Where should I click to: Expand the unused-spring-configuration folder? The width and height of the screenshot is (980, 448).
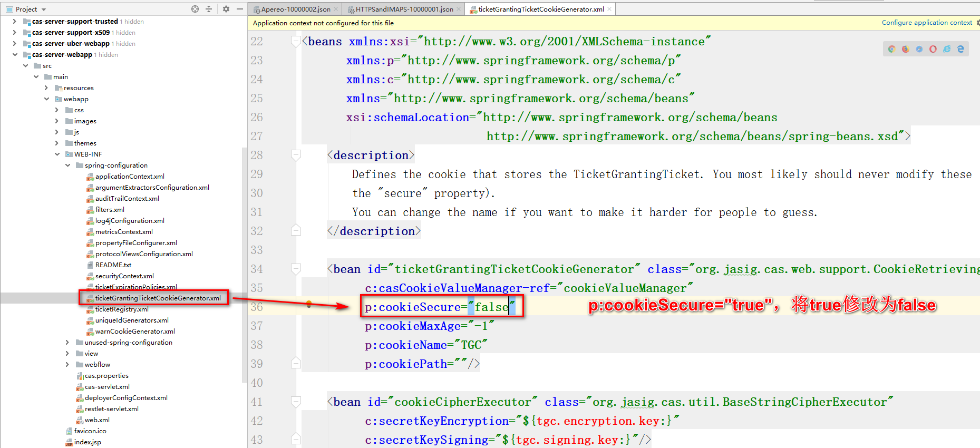pyautogui.click(x=67, y=343)
